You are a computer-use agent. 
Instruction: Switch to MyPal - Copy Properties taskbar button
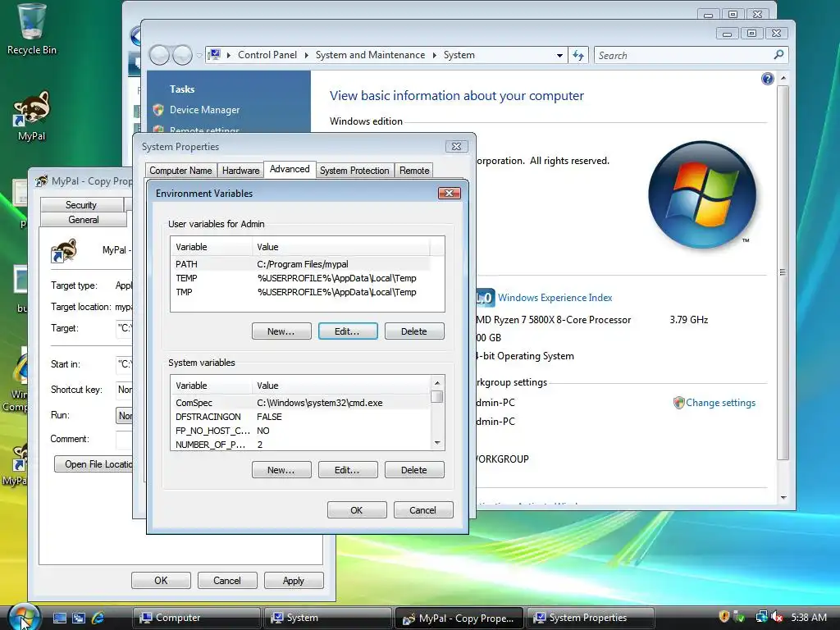pos(459,618)
